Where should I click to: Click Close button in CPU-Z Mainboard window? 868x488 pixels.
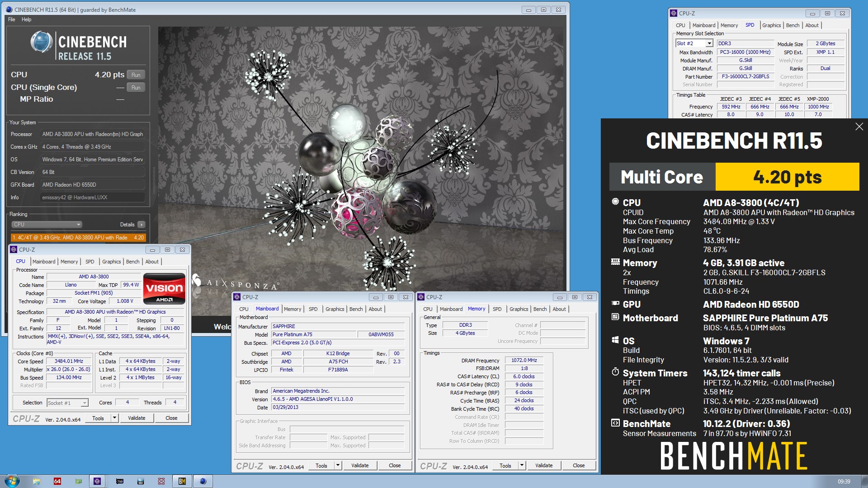pyautogui.click(x=395, y=465)
